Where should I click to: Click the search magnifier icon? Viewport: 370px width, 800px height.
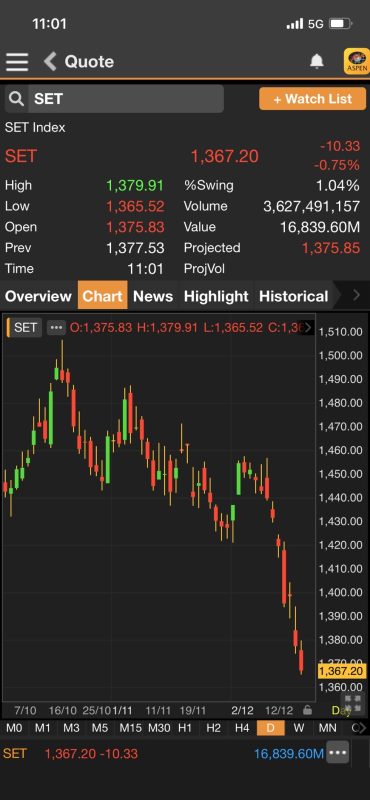(x=16, y=99)
